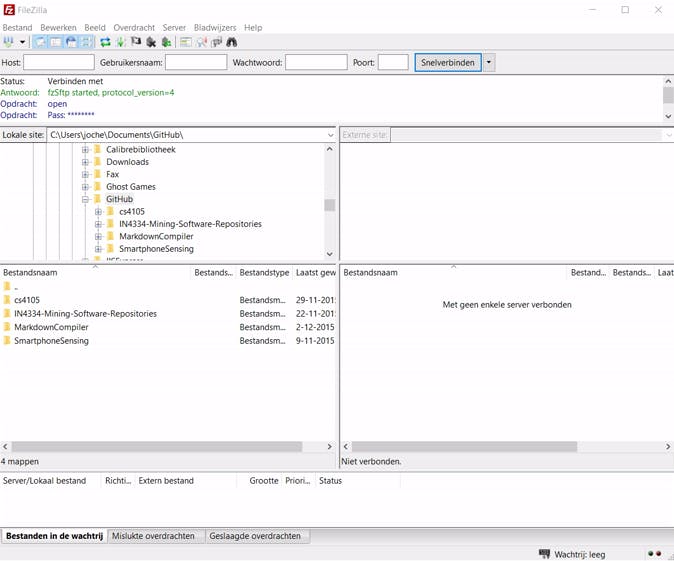
Task: Toggle the transfer queue display
Action: 86,42
